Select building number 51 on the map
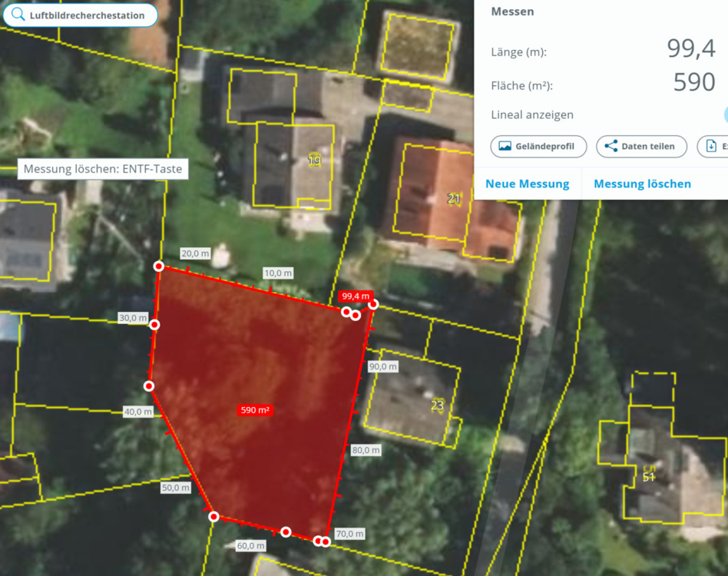This screenshot has height=576, width=728. (649, 478)
